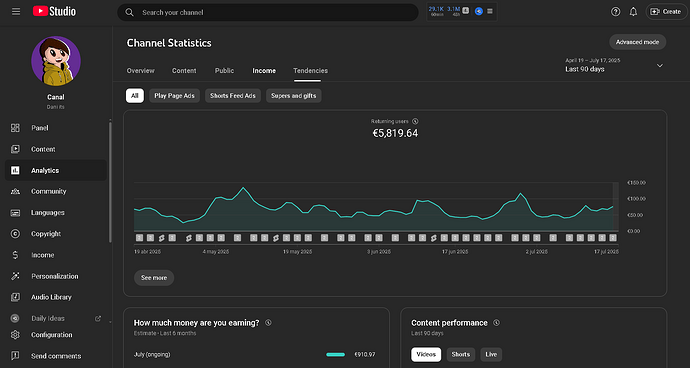Open Content icon in the left sidebar
690x368 pixels.
(15, 149)
